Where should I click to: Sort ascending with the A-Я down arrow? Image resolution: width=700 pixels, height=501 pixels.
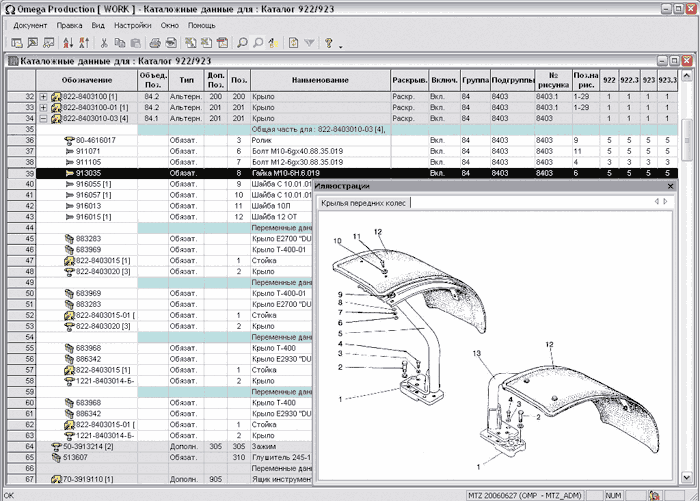tap(68, 43)
